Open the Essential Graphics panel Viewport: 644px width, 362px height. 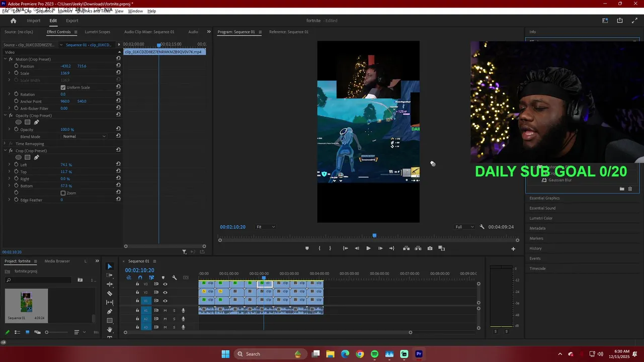coord(544,198)
